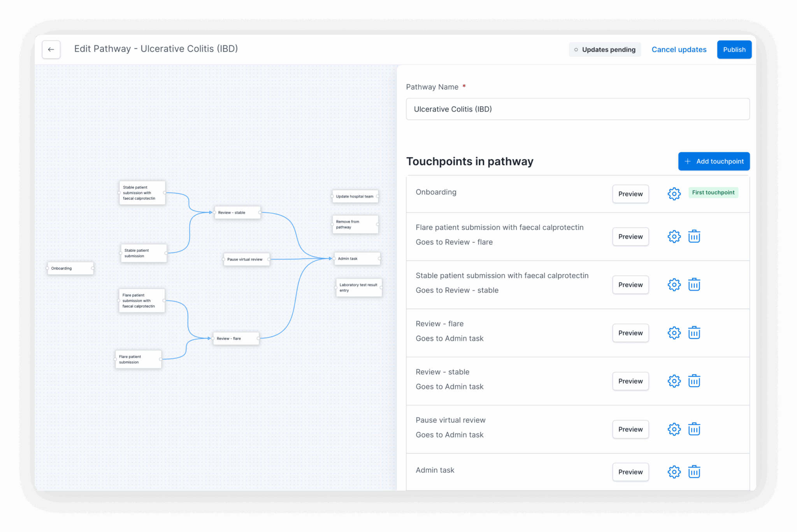Open settings for the Admin task touchpoint
The height and width of the screenshot is (532, 797).
point(674,472)
